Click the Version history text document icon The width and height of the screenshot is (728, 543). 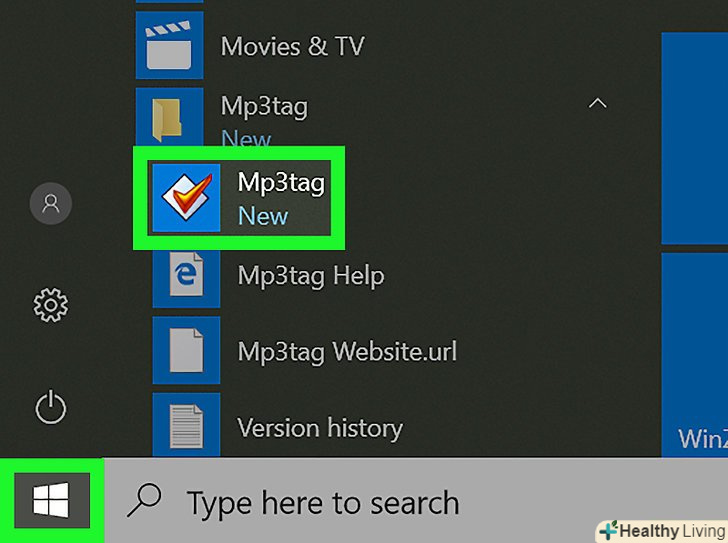click(x=186, y=426)
